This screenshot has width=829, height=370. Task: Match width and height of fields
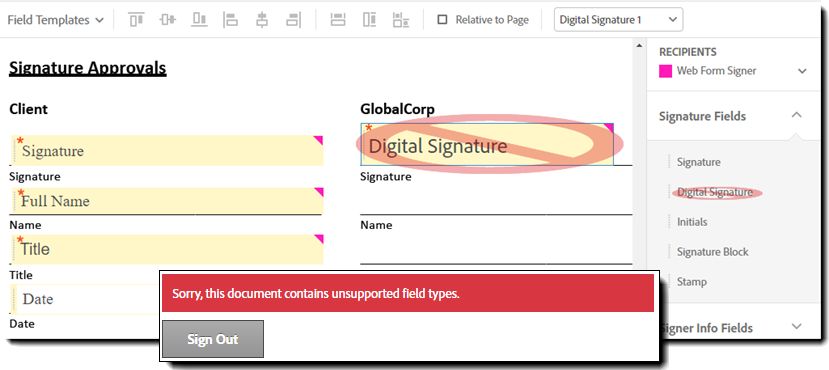[x=401, y=20]
